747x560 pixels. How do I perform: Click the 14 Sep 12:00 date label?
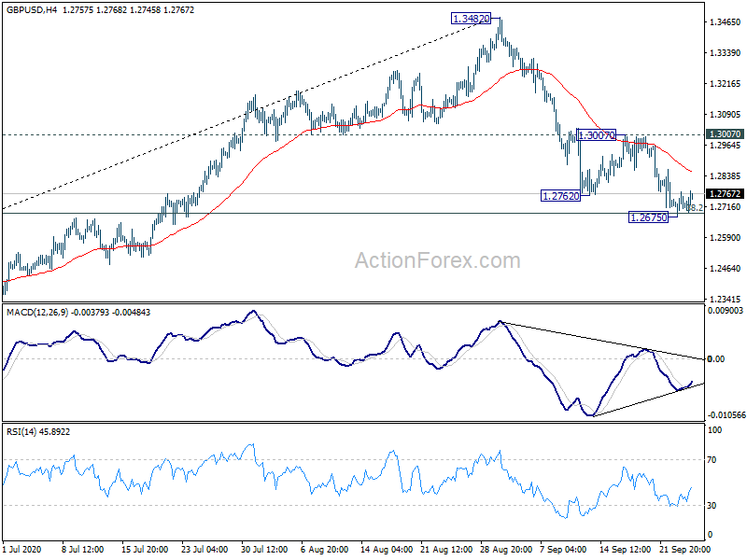[x=625, y=550]
